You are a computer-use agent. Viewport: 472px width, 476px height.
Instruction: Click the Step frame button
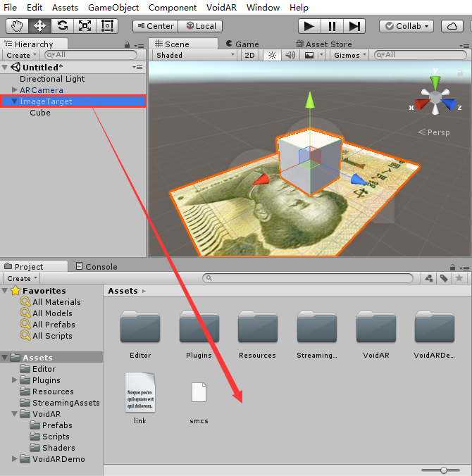coord(354,26)
